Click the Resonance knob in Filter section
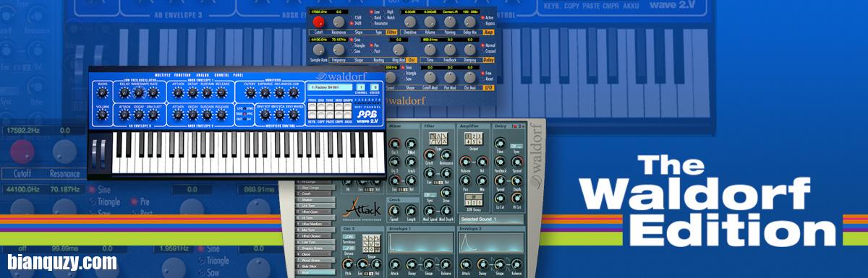The height and width of the screenshot is (278, 868). (339, 22)
